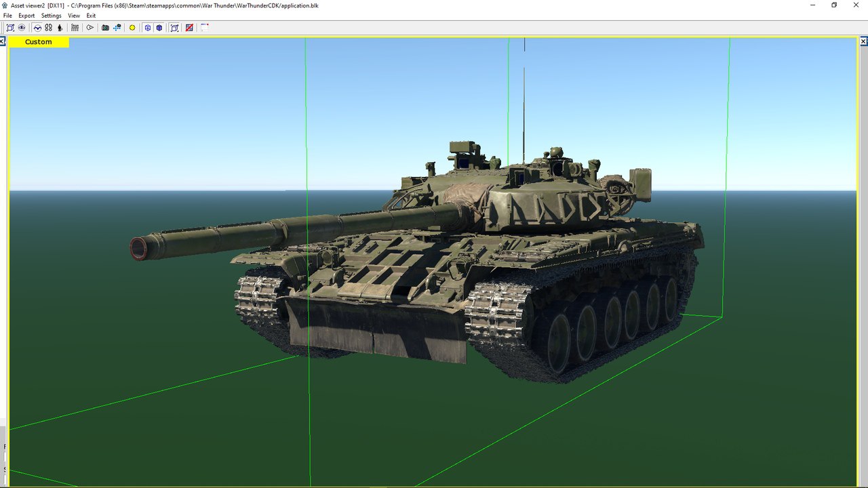Viewport: 868px width, 488px height.
Task: Open the sliders settings icon
Action: pyautogui.click(x=75, y=28)
